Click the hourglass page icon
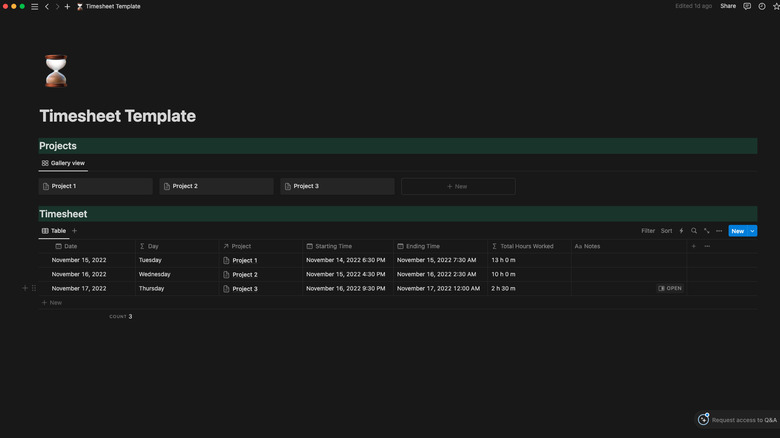The image size is (780, 438). (57, 71)
